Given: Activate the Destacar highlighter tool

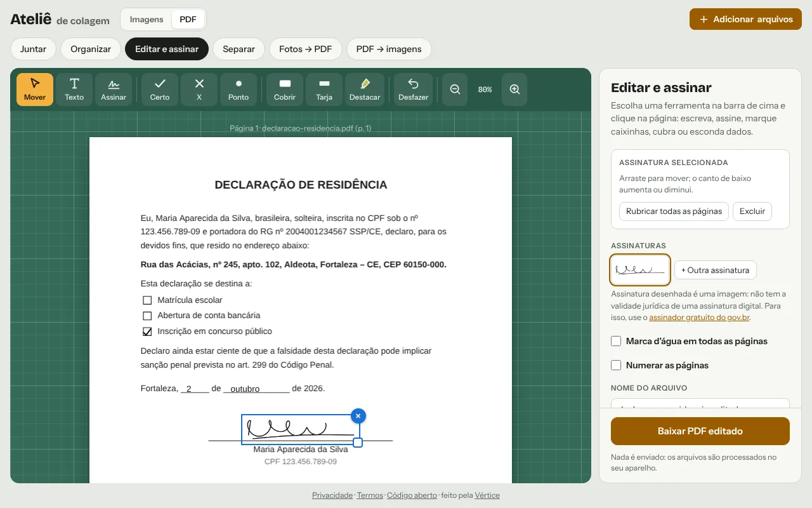Looking at the screenshot, I should pyautogui.click(x=365, y=90).
